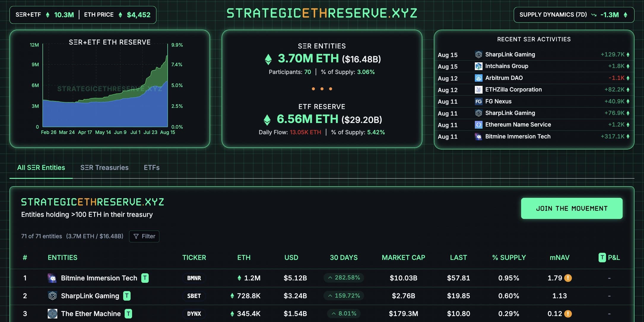This screenshot has width=644, height=322.
Task: Click the Intchains Group icon
Action: click(479, 66)
